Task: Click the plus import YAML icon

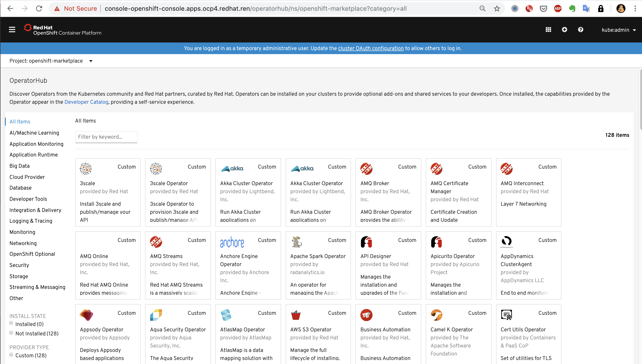Action: 564,30
